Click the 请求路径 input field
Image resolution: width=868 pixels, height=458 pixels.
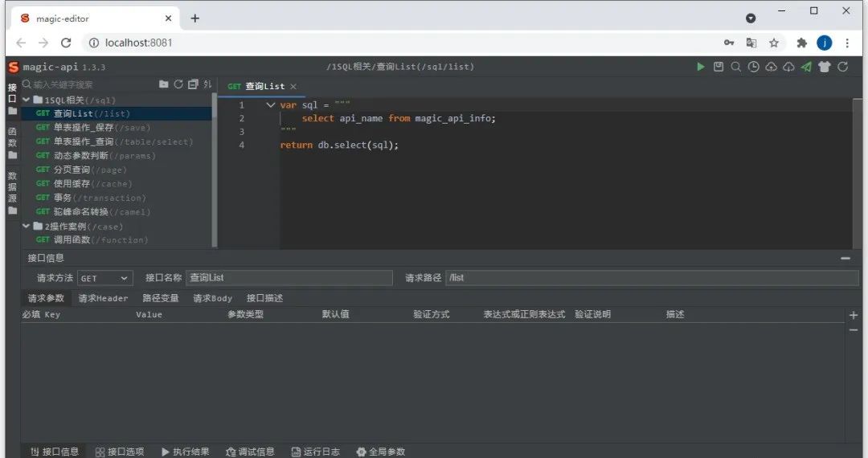[x=652, y=278]
